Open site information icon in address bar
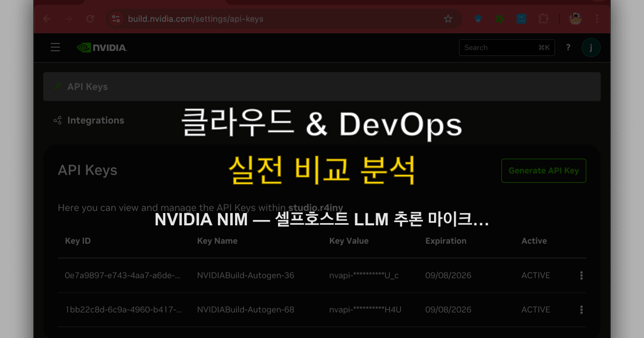This screenshot has height=338, width=644. 115,19
